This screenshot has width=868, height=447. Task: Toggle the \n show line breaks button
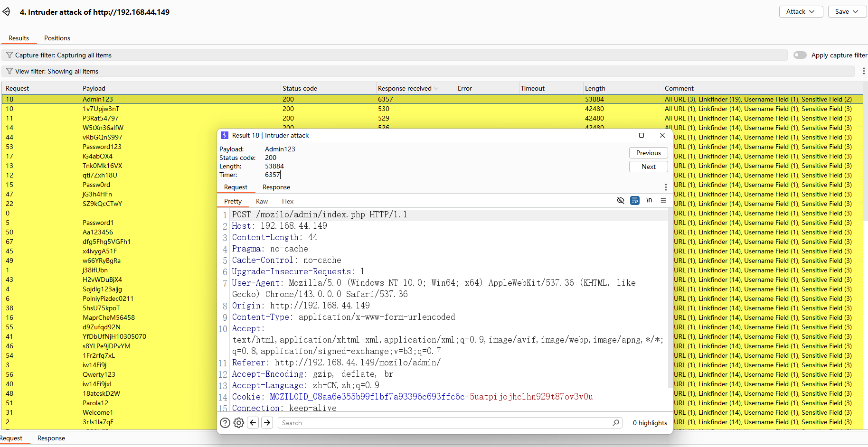click(649, 201)
